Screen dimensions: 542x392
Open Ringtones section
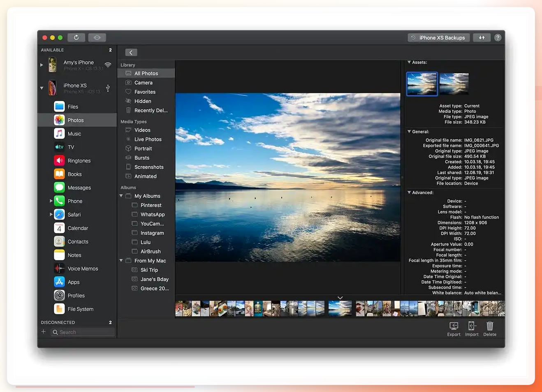[78, 160]
